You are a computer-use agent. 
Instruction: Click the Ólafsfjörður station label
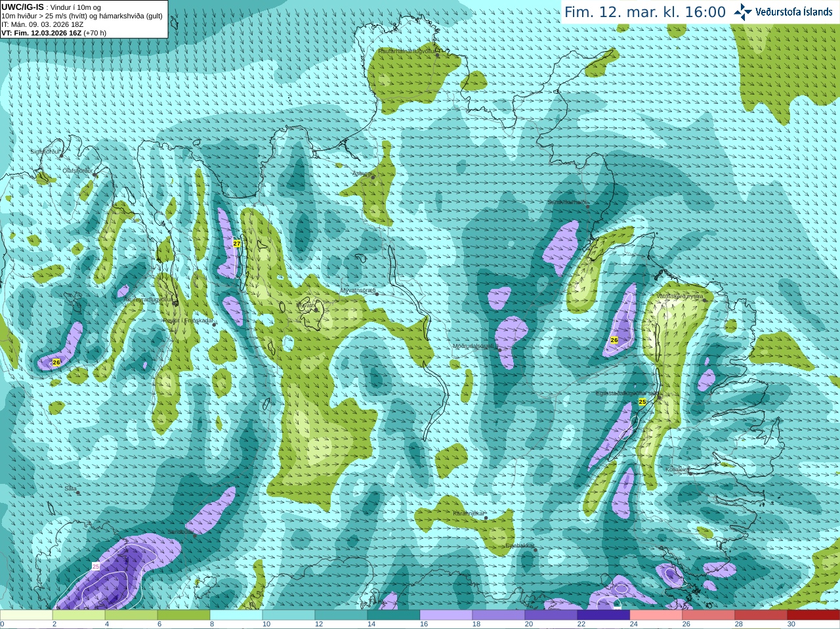click(x=77, y=171)
